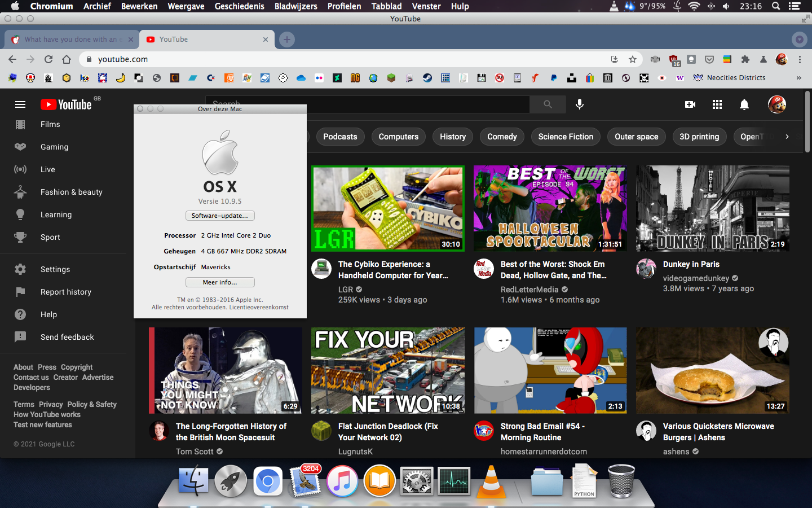Image resolution: width=812 pixels, height=508 pixels.
Task: Open the notifications bell
Action: (744, 104)
